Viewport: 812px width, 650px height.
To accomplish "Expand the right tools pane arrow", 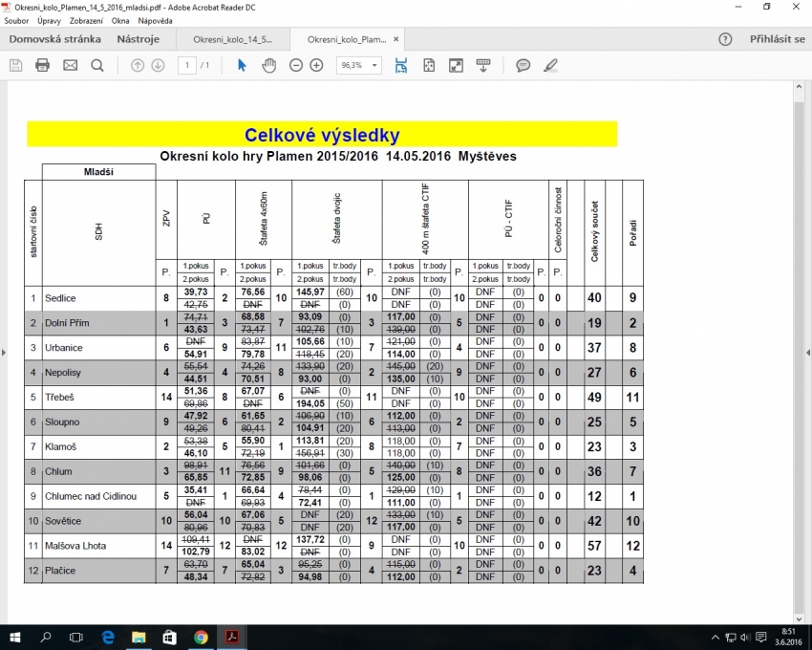I will click(807, 352).
